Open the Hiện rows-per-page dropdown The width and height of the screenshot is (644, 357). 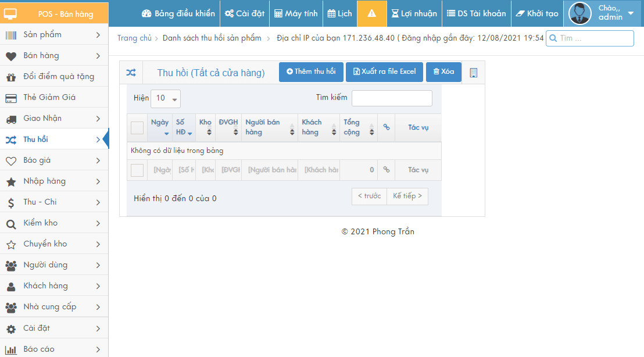165,98
